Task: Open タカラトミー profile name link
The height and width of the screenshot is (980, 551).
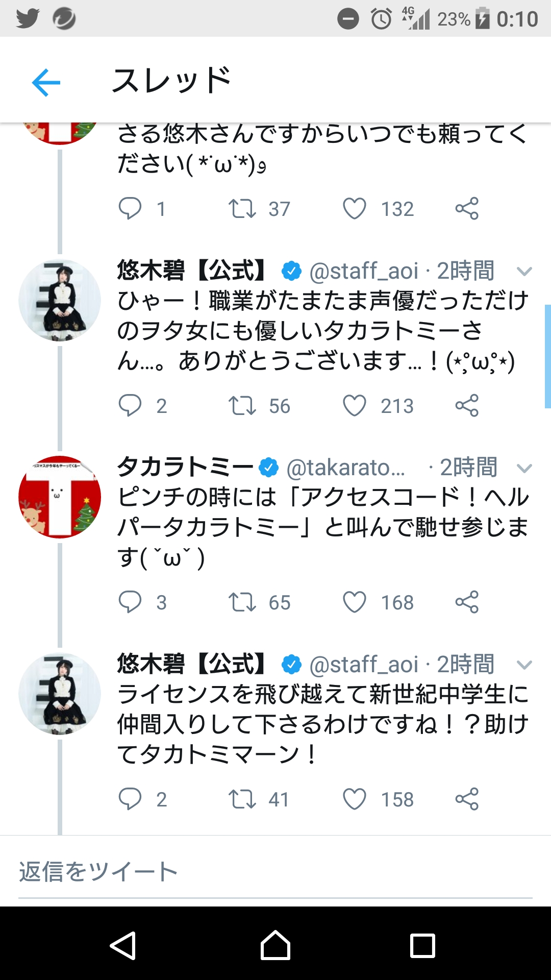Action: [x=185, y=467]
